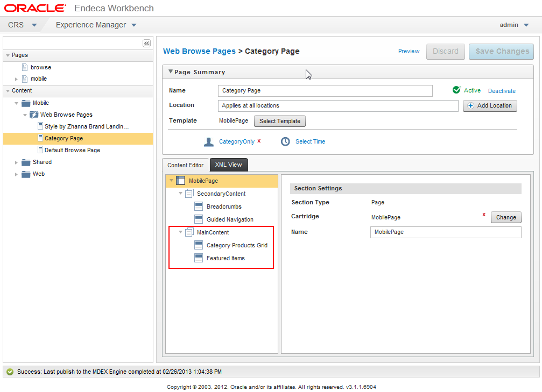Click the Discard button

[x=445, y=52]
